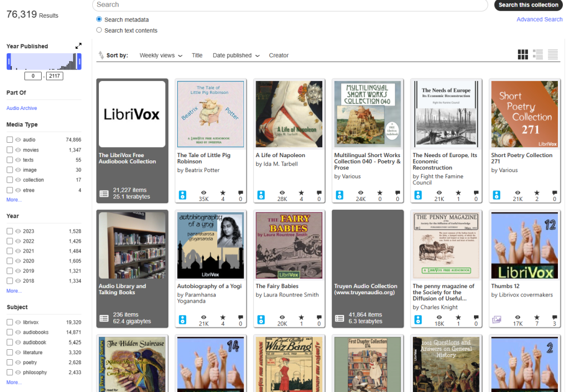This screenshot has height=392, width=569.
Task: Sort results by Title
Action: pos(197,56)
